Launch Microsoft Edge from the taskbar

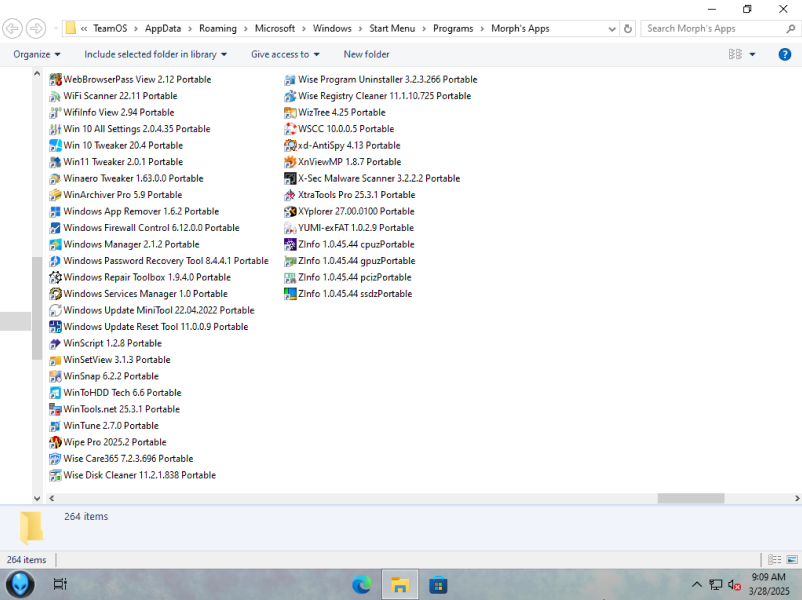point(362,585)
